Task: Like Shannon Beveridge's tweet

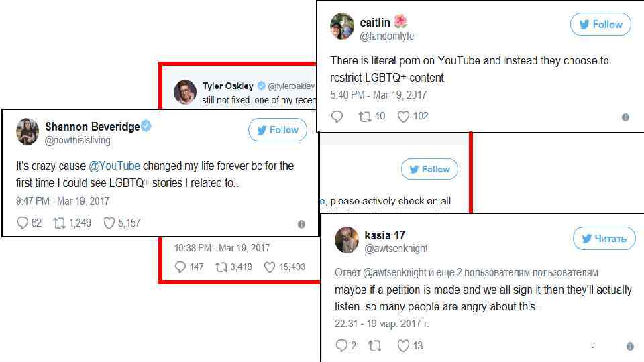Action: pyautogui.click(x=109, y=223)
